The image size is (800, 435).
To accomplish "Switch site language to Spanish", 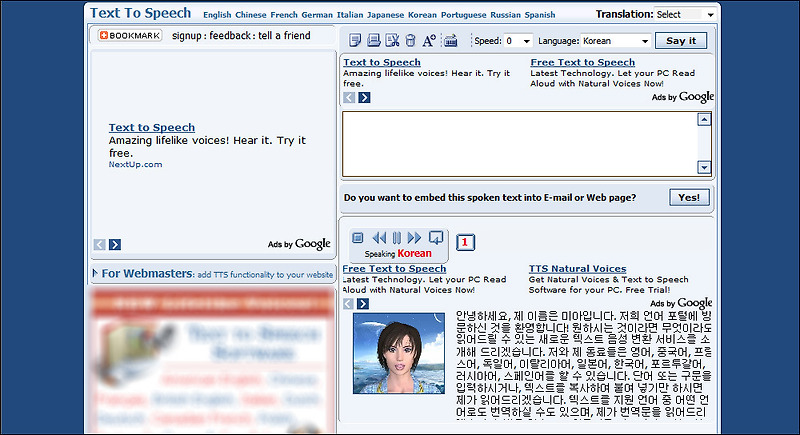I will pyautogui.click(x=540, y=15).
